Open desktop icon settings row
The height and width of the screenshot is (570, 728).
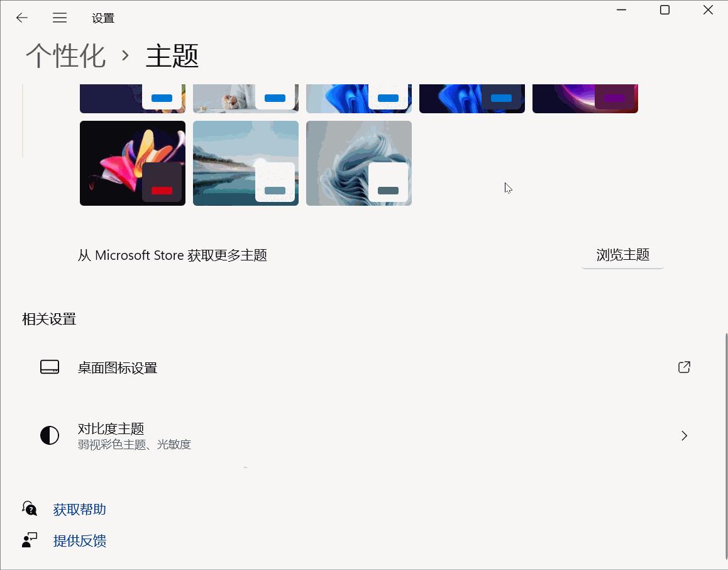[365, 367]
